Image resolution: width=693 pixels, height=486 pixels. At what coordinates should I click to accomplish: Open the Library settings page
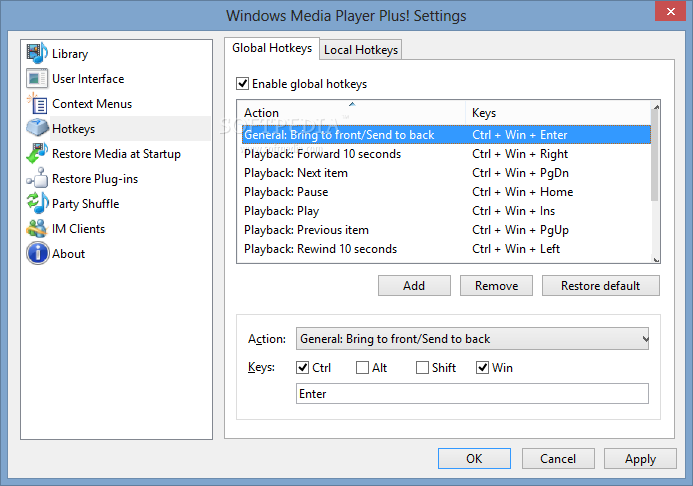(70, 54)
